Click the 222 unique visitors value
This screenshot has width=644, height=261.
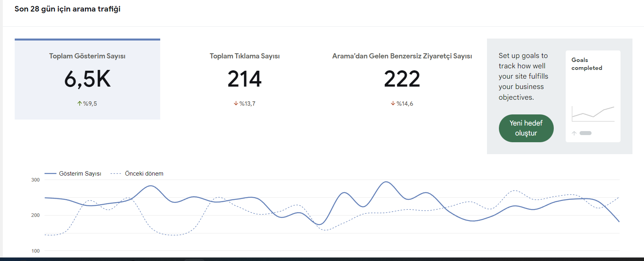coord(402,79)
